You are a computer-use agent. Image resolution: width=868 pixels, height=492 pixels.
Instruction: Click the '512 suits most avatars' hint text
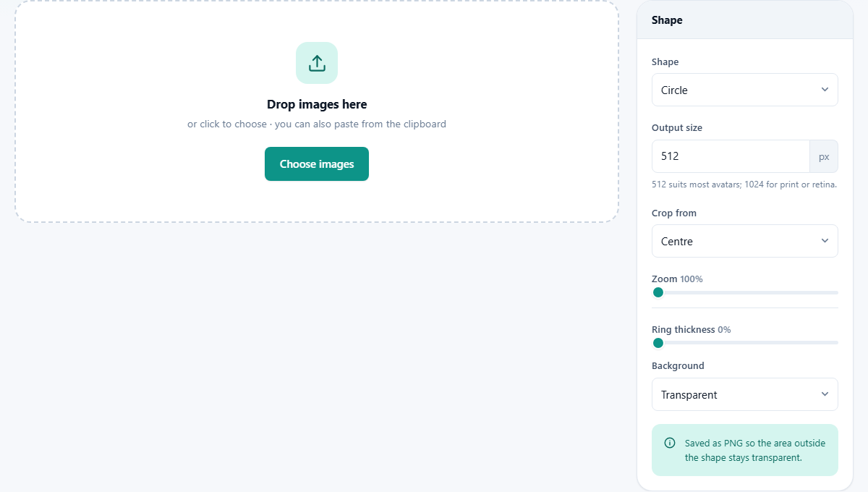(744, 184)
